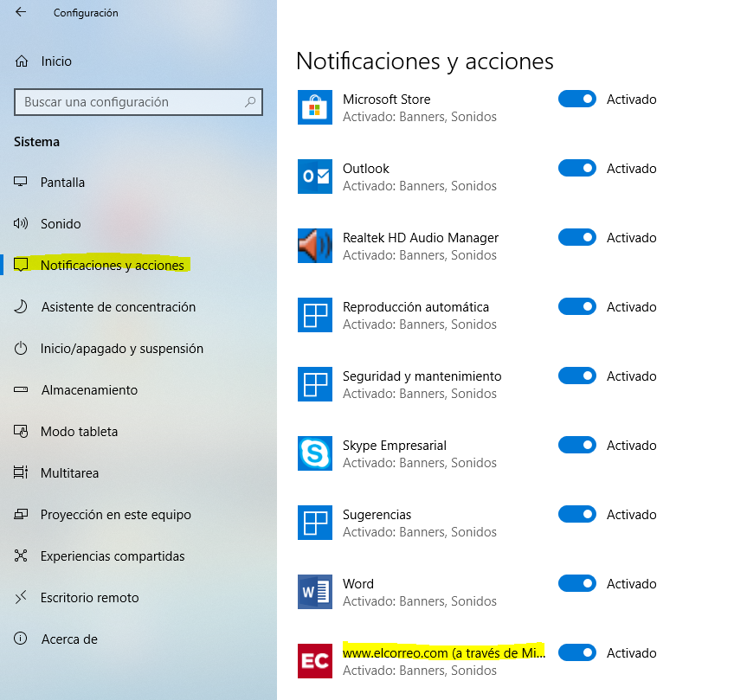
Task: Click the Notificaciones y acciones icon
Action: tap(21, 265)
